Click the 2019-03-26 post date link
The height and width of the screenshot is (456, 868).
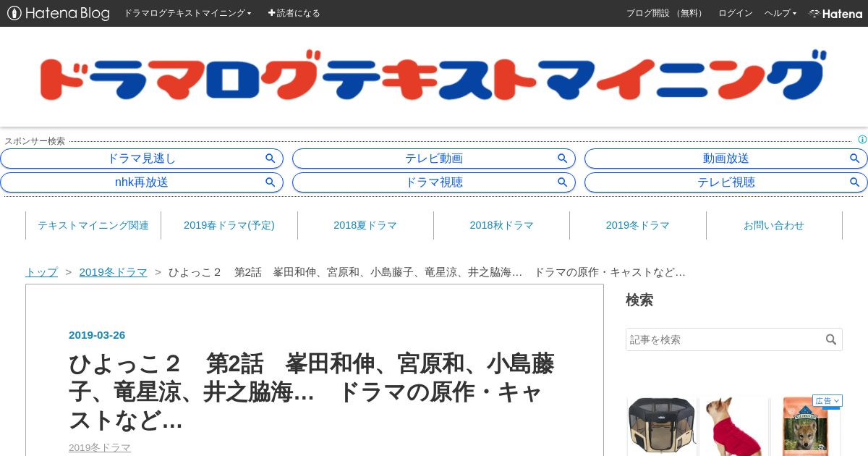[97, 335]
